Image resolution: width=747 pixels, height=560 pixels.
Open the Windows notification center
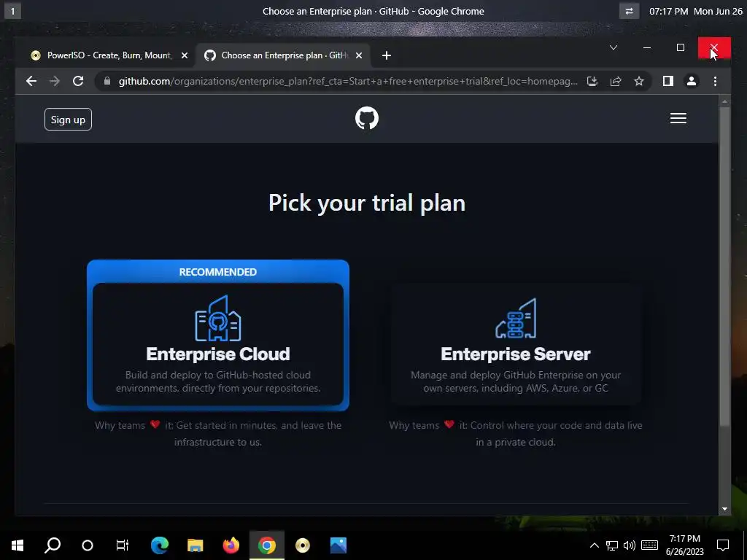(723, 545)
